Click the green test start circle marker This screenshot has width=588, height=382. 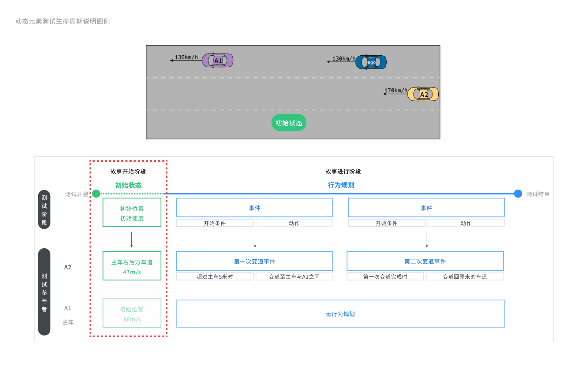coord(96,194)
